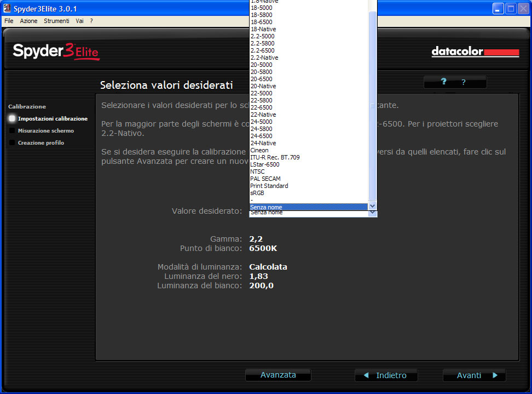Choose 2.2-6500 in the list

(x=309, y=50)
